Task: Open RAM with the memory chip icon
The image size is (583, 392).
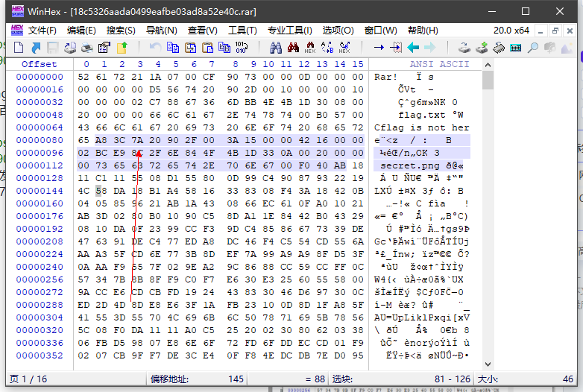Action: pos(499,48)
